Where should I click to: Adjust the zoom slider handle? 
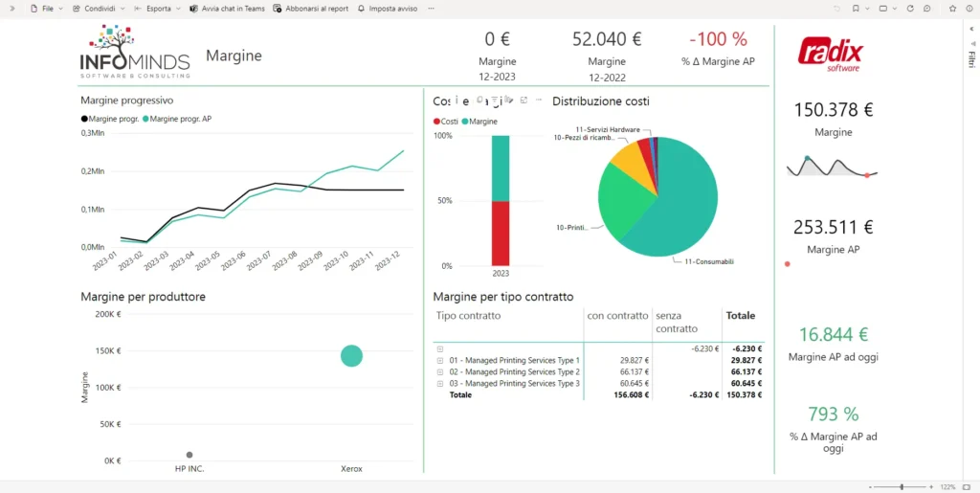pos(902,486)
